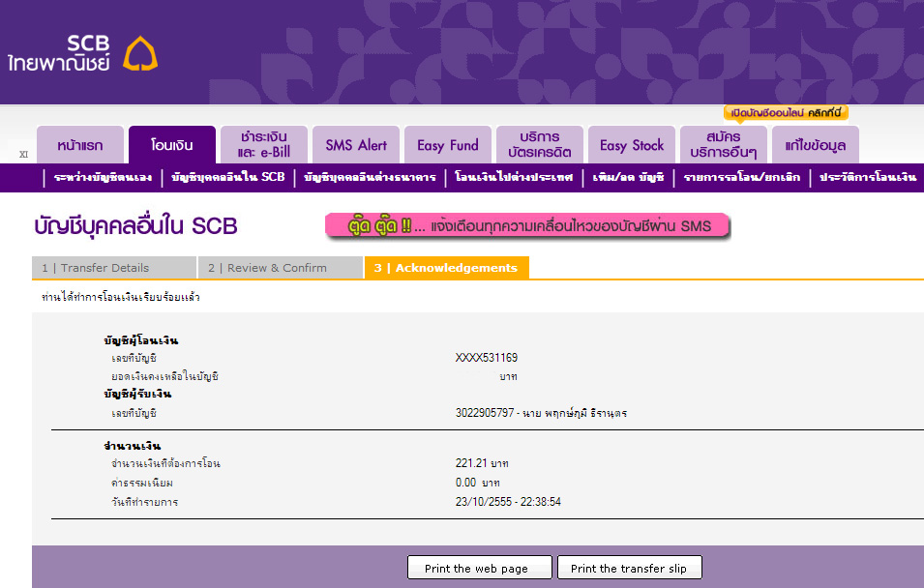Screen dimensions: 924x588
Task: Click the บัญชีผู้รับเงิน section label
Action: 138,395
